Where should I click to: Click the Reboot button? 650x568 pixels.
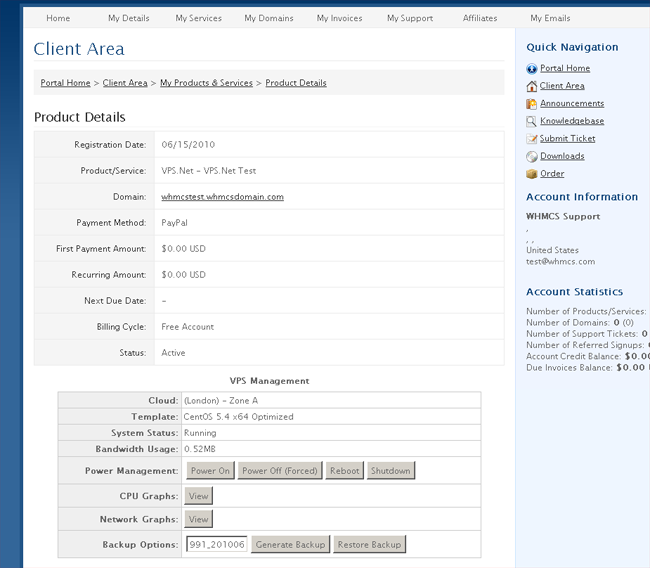pyautogui.click(x=344, y=471)
